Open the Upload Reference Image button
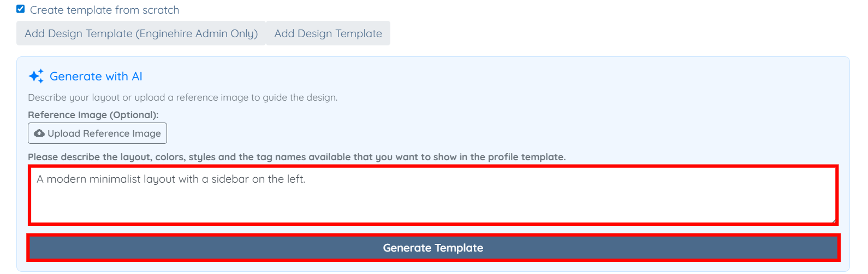This screenshot has width=868, height=274. 97,133
